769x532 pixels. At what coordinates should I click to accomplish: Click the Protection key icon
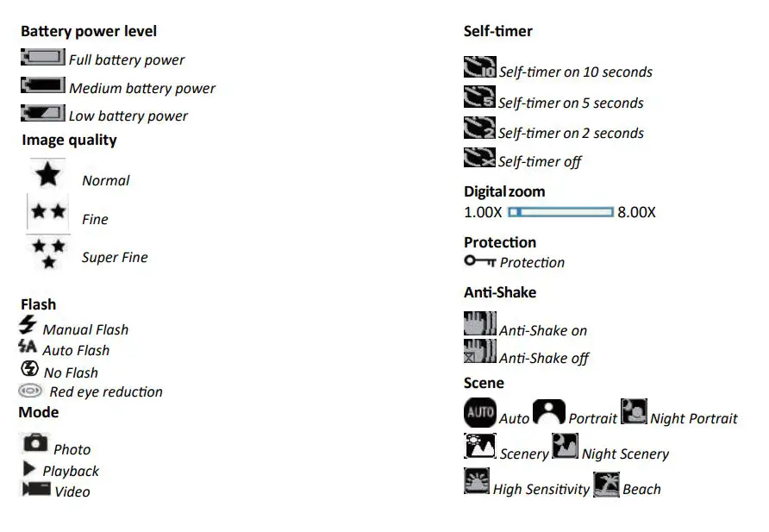479,260
